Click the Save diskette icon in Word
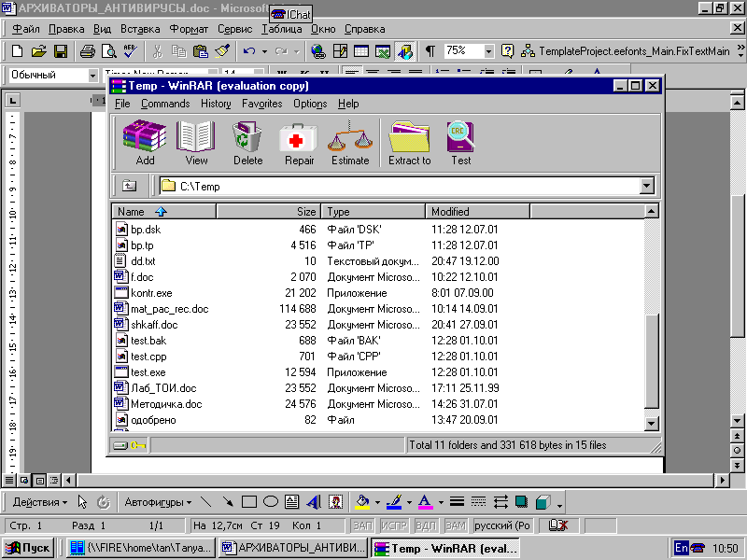Image resolution: width=747 pixels, height=560 pixels. click(x=61, y=51)
